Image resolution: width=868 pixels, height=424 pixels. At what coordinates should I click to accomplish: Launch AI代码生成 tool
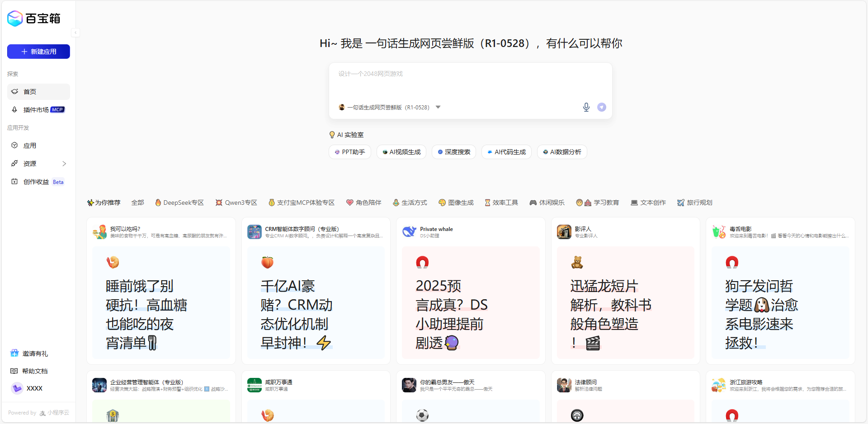pos(506,152)
